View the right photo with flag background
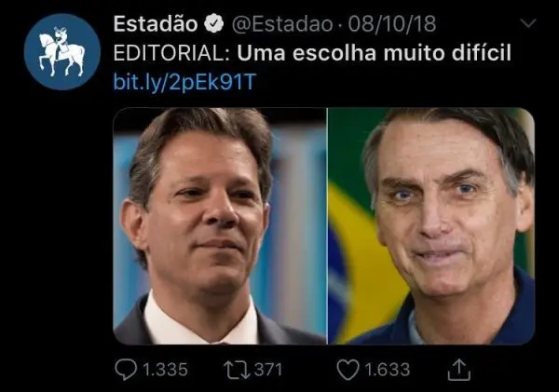559x392 pixels. coord(431,226)
